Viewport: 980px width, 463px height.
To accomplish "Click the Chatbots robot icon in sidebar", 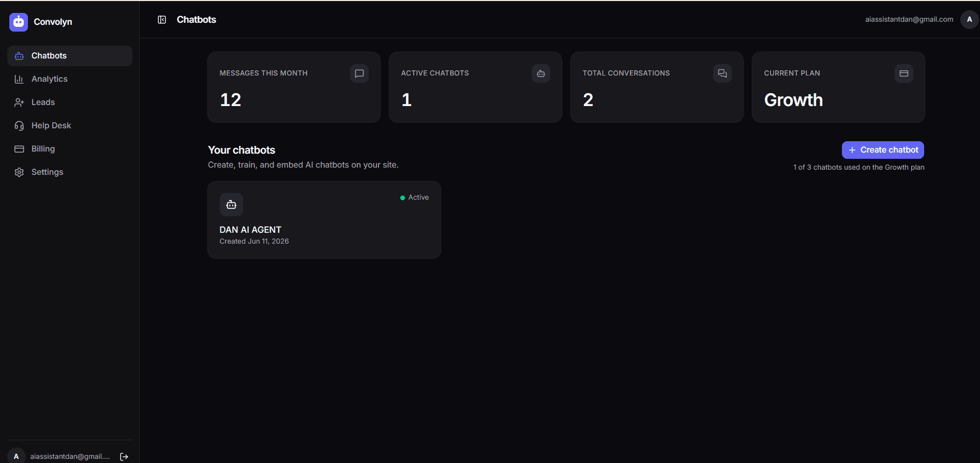I will pos(19,56).
